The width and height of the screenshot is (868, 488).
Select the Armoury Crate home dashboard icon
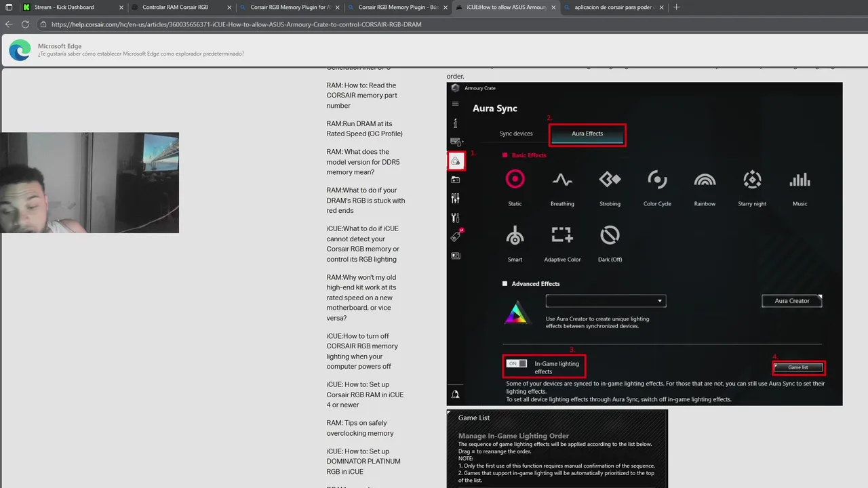[x=455, y=123]
